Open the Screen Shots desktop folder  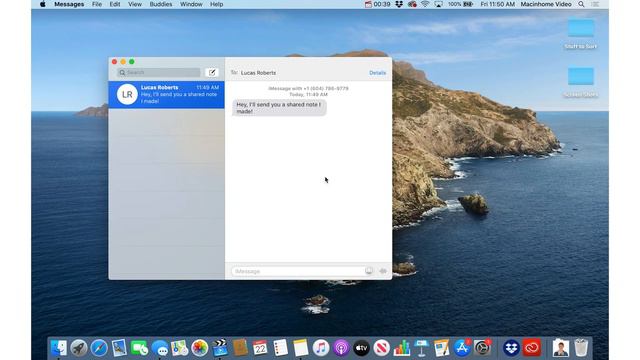580,82
